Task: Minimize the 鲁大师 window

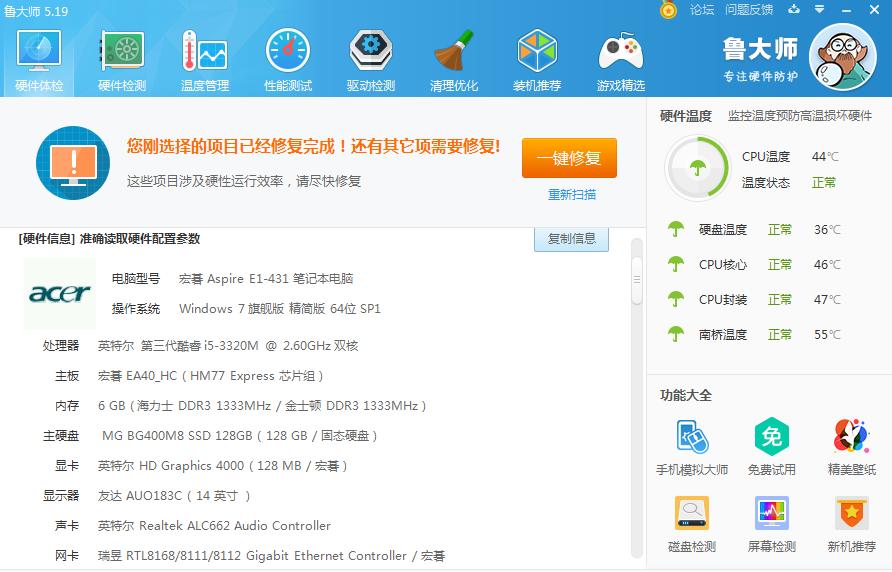Action: tap(846, 10)
